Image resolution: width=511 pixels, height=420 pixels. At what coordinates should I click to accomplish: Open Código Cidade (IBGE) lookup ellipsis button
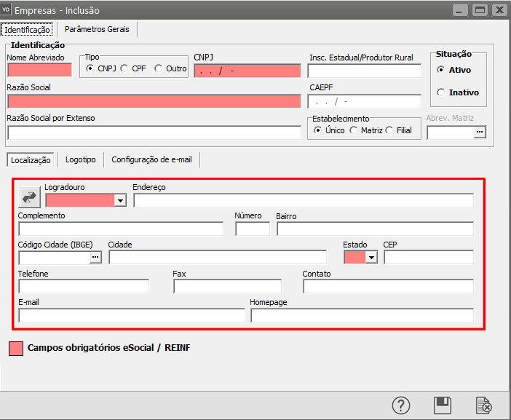95,257
